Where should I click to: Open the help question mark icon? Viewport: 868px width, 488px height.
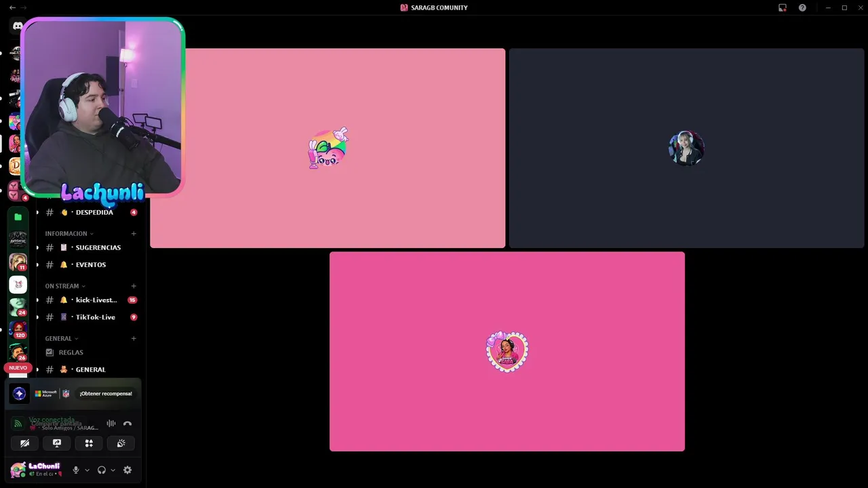[802, 7]
